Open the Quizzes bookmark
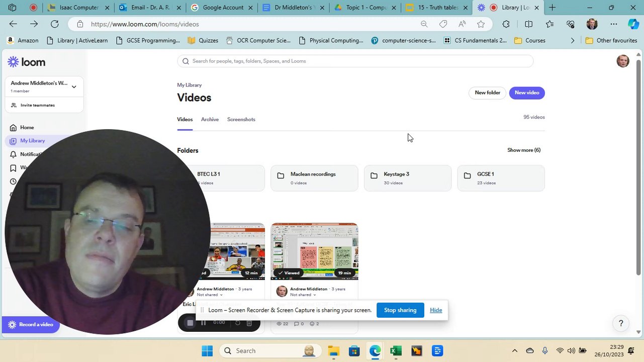Image resolution: width=644 pixels, height=362 pixels. 203,40
